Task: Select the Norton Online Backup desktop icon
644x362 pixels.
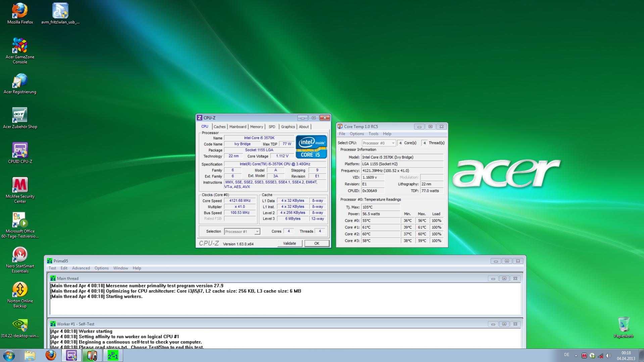Action: 20,295
